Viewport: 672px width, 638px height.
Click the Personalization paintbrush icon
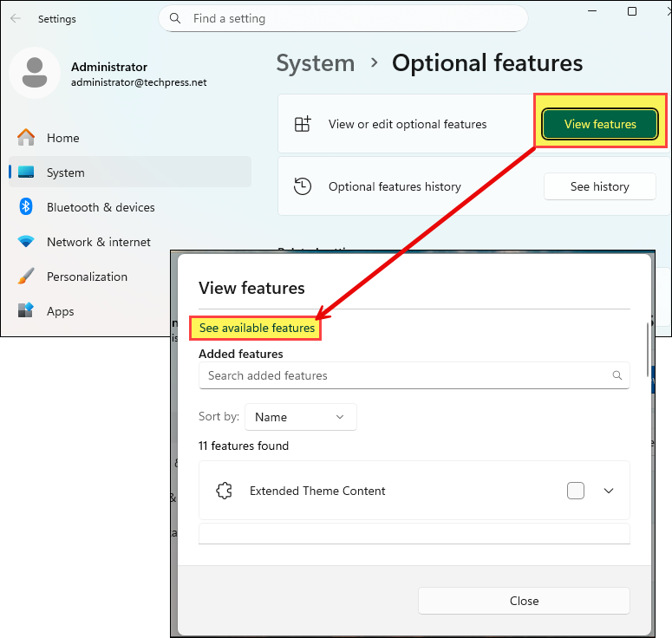[x=26, y=277]
